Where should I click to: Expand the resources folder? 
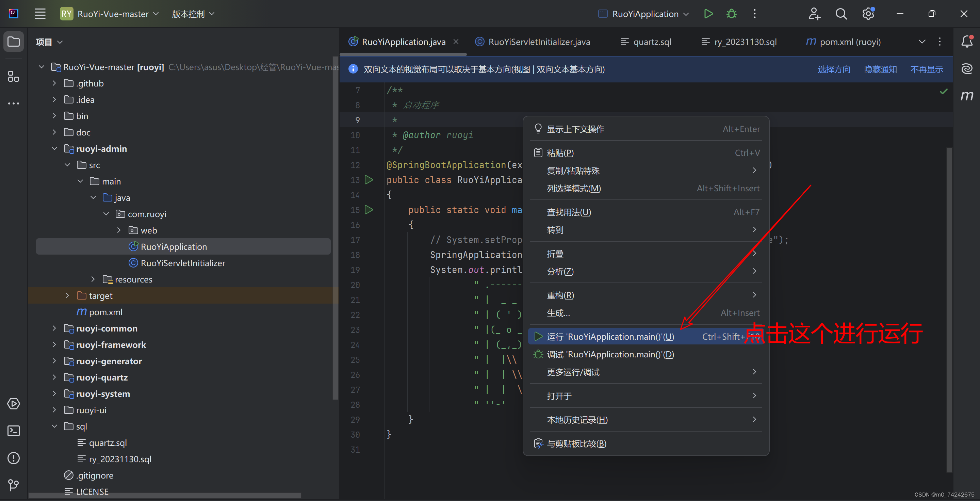point(93,279)
